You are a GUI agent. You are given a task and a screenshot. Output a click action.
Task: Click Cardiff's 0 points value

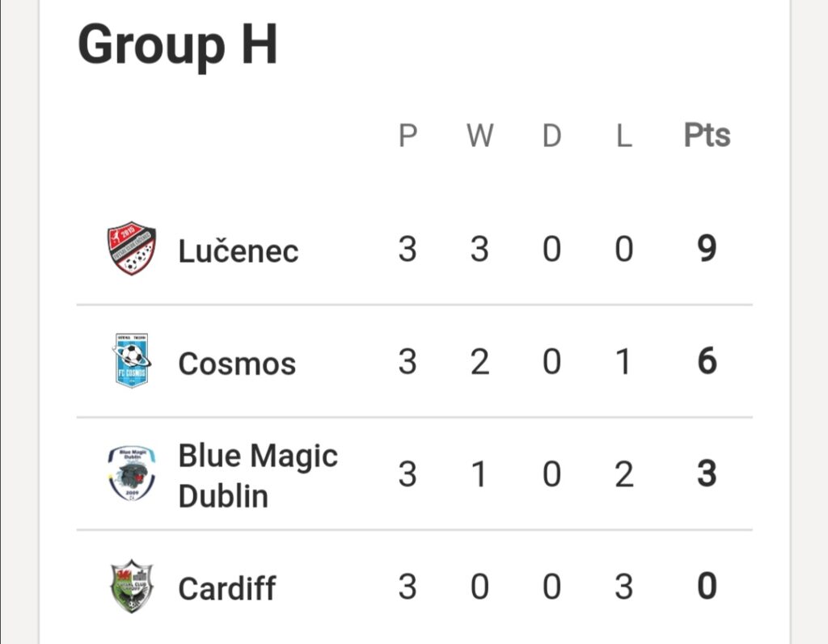[707, 586]
